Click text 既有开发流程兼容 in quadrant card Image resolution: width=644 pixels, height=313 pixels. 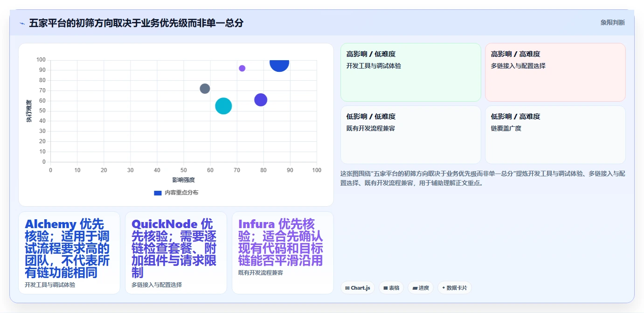tap(371, 128)
